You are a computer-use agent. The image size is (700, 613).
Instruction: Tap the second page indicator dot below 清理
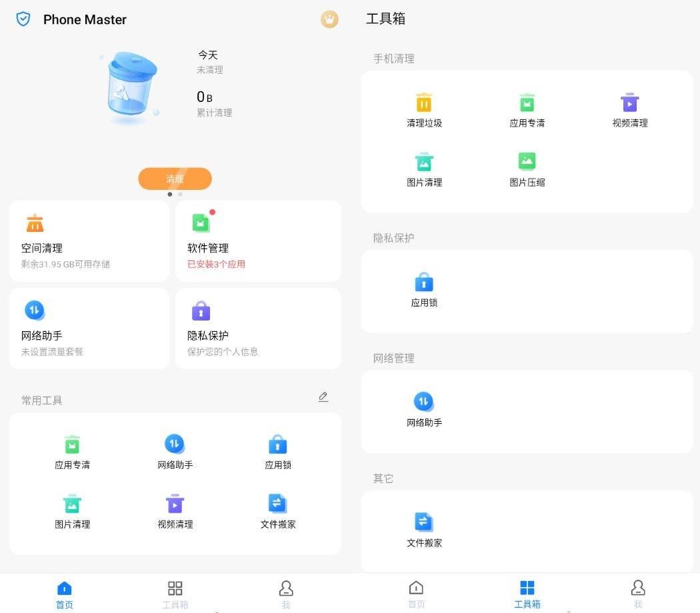click(180, 195)
